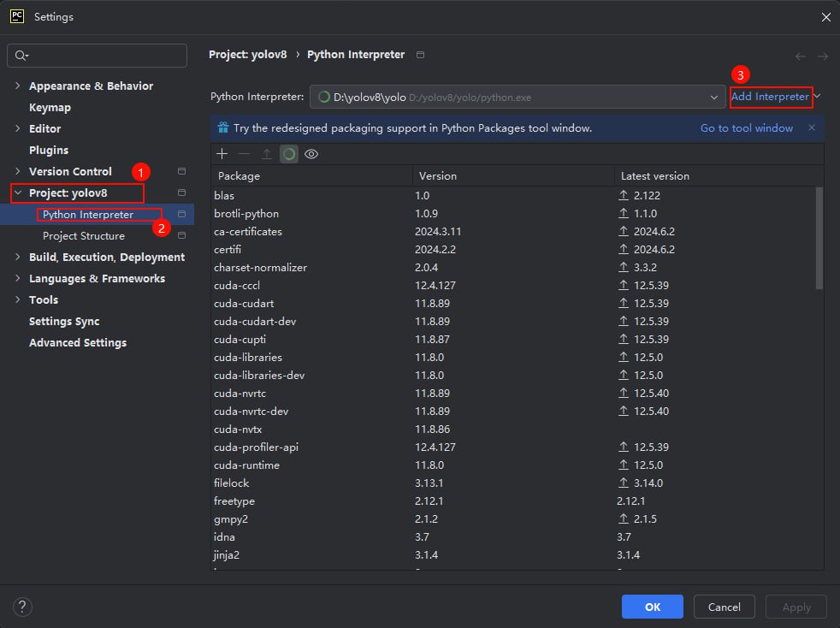Image resolution: width=840 pixels, height=628 pixels.
Task: Click Go to tool window link
Action: coord(746,128)
